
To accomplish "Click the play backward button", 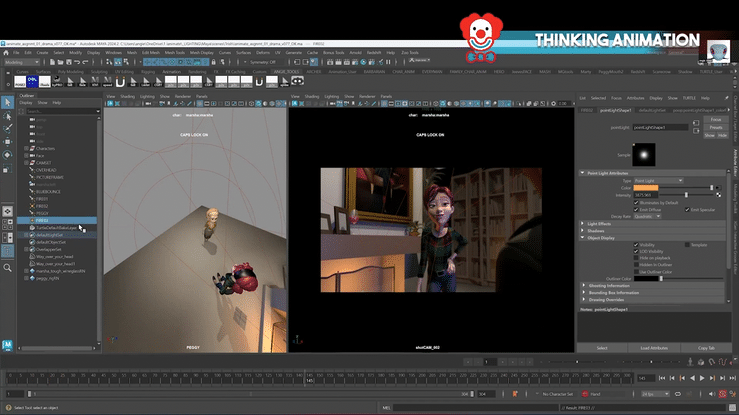I will click(692, 378).
